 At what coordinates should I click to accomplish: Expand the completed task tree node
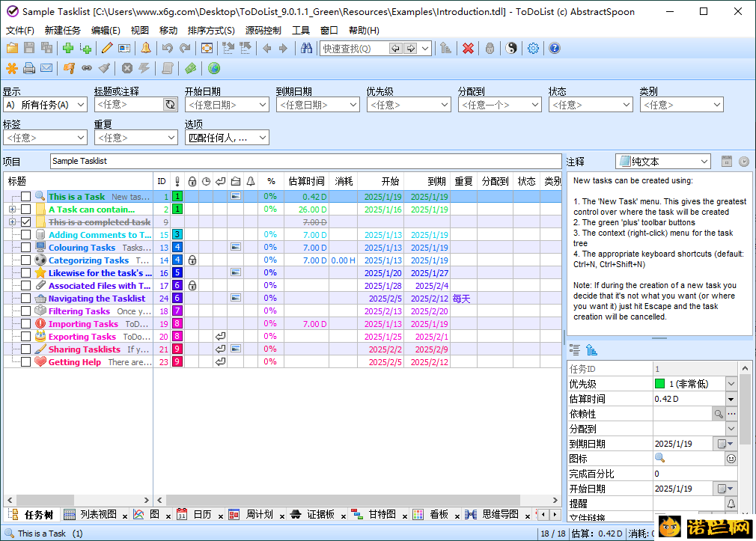12,221
